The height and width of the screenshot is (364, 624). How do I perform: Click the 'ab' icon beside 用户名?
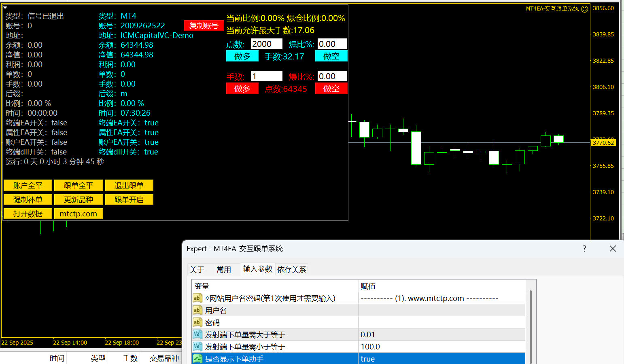tap(197, 310)
